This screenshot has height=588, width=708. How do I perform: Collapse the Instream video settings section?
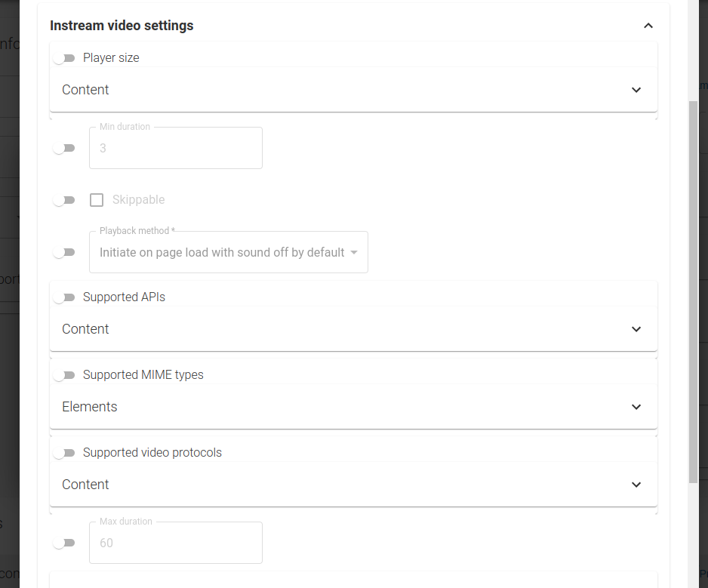(x=648, y=26)
